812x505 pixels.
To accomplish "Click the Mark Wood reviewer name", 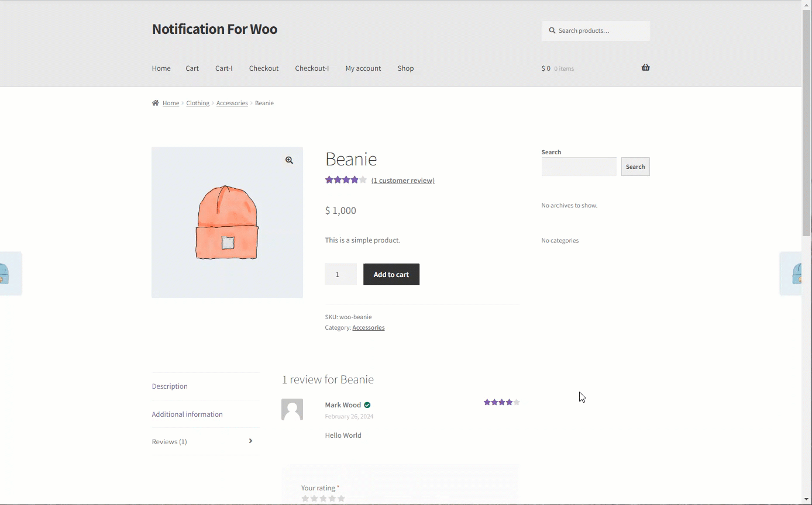I will tap(343, 405).
